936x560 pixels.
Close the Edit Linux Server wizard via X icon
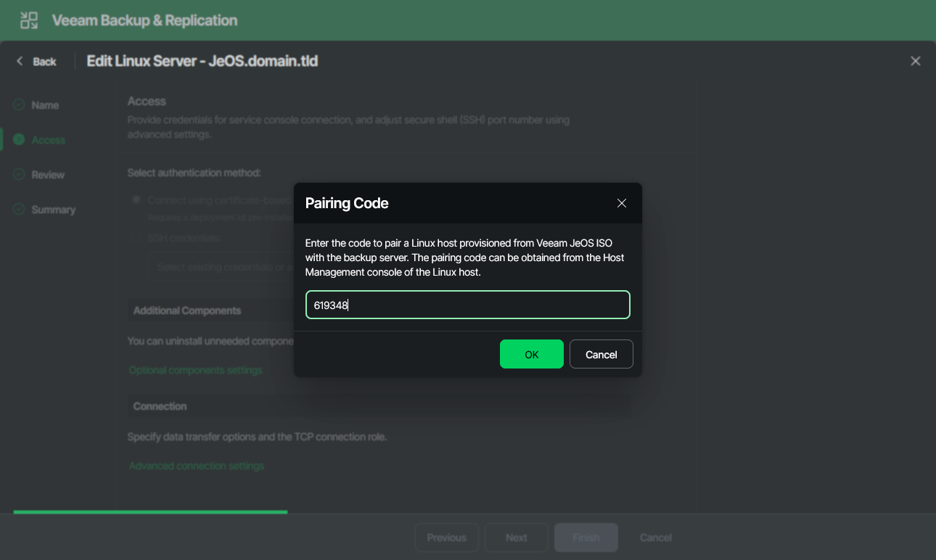pyautogui.click(x=915, y=61)
